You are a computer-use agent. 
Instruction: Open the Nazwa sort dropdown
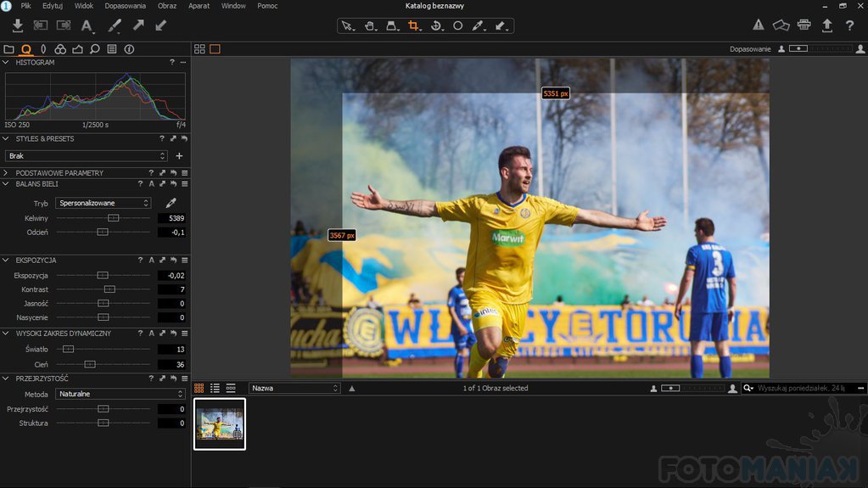[x=294, y=389]
